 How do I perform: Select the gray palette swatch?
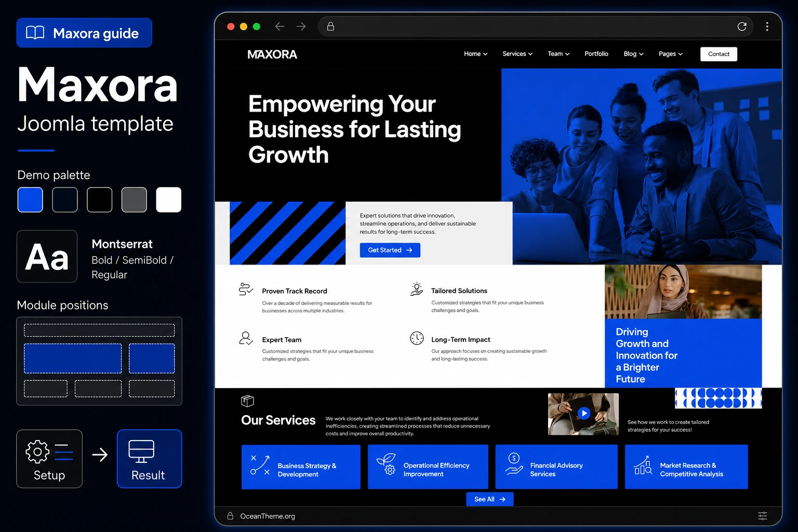tap(134, 199)
